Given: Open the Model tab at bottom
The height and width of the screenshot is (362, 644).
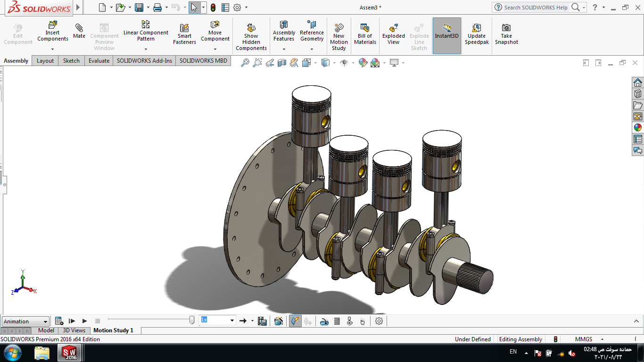Looking at the screenshot, I should 46,330.
